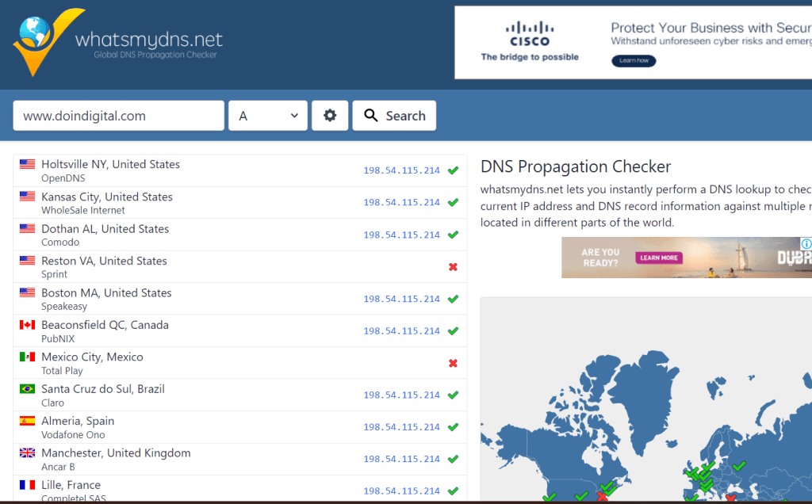Viewport: 812px width, 504px height.
Task: Click green checkmark on Manchester row
Action: (x=453, y=459)
